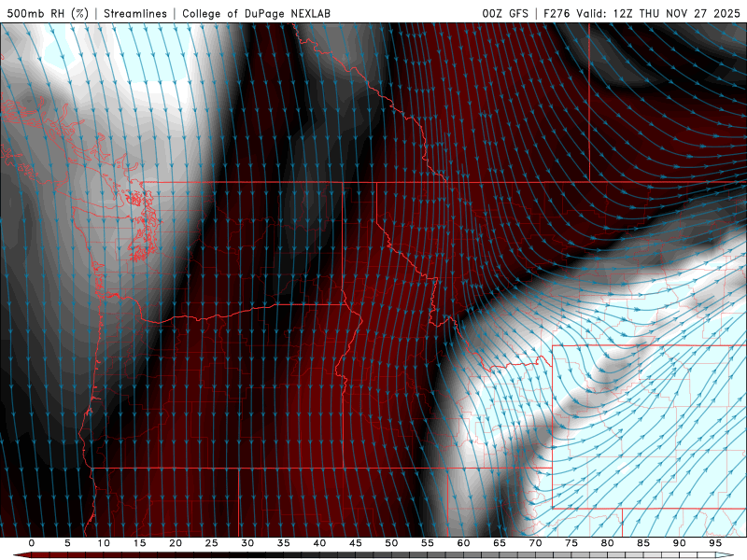The width and height of the screenshot is (747, 560).
Task: Click the 65 label on RH scale
Action: (500, 543)
